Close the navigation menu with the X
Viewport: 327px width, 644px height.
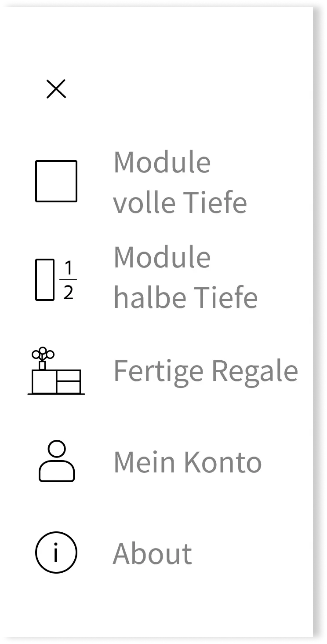56,89
